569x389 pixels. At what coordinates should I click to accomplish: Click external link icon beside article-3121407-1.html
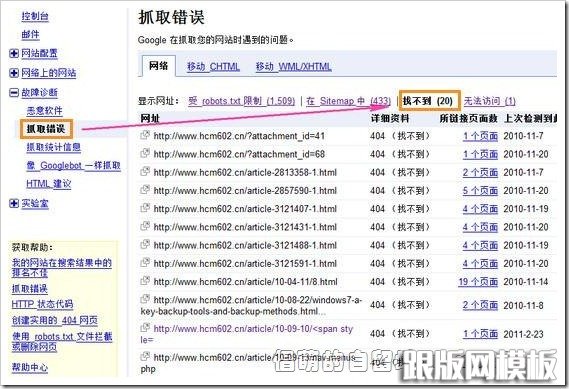(145, 208)
